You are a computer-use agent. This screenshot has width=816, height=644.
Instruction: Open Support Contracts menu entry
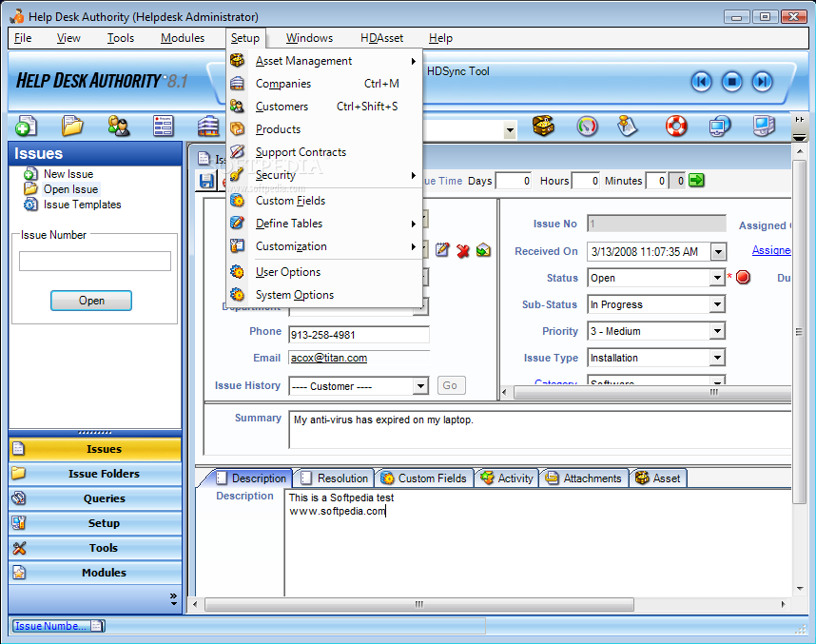point(324,152)
